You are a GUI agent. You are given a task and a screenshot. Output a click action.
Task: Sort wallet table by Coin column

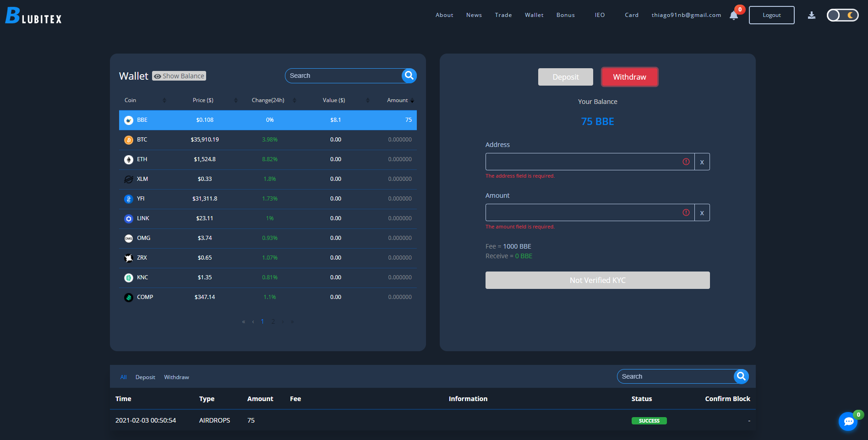click(x=164, y=100)
